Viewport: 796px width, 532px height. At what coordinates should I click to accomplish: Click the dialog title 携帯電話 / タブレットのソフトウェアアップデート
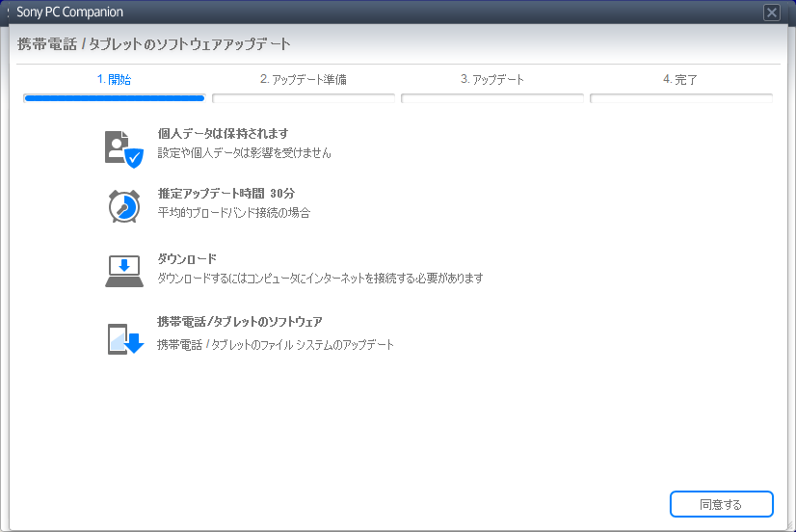(x=154, y=44)
